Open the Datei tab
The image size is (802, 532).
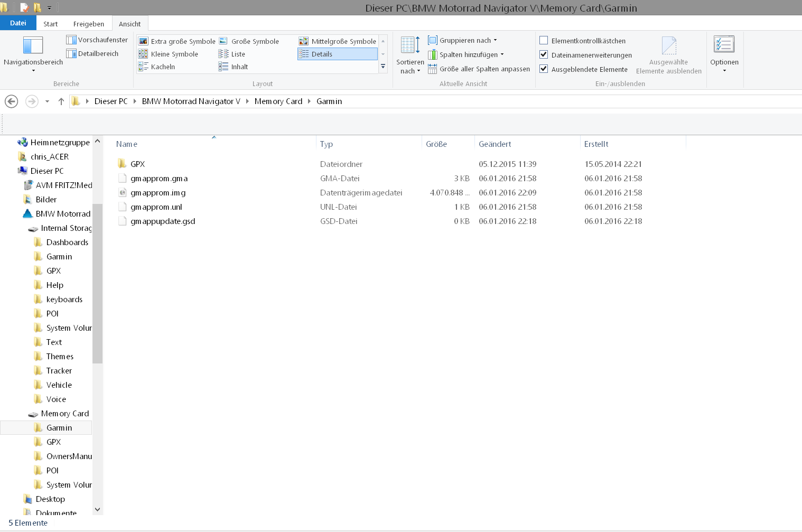pos(18,23)
